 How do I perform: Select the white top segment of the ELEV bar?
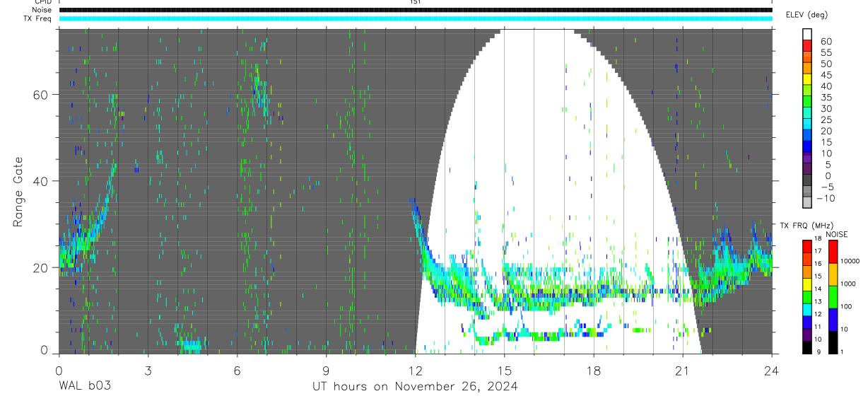807,33
